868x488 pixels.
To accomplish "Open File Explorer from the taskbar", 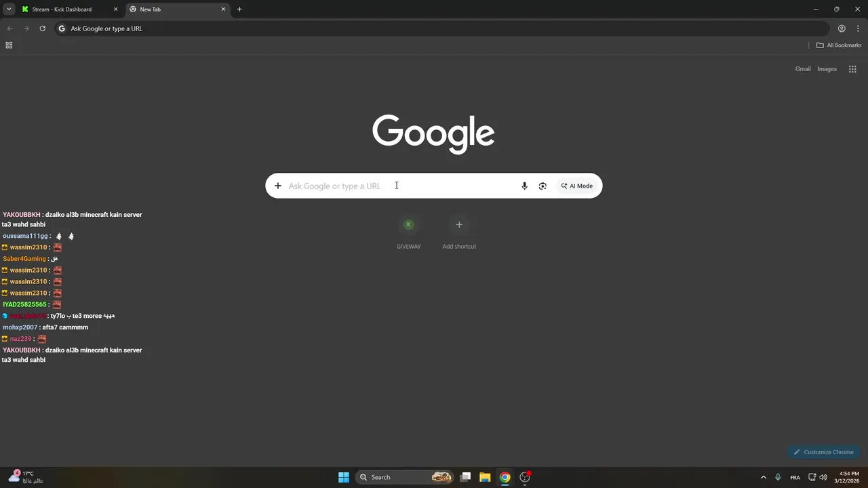I will [485, 477].
